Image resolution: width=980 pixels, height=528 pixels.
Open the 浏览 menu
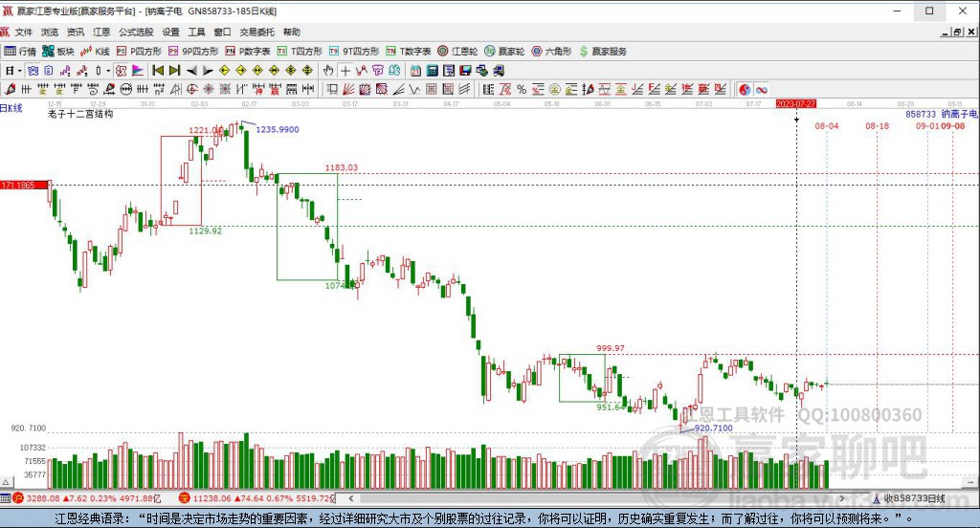[50, 32]
